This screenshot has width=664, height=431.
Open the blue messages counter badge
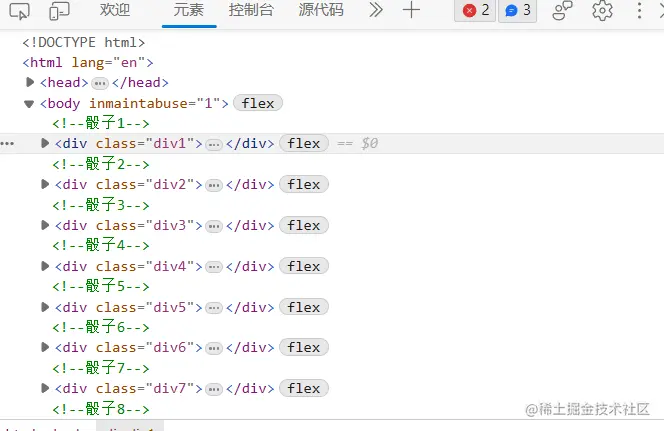[517, 11]
